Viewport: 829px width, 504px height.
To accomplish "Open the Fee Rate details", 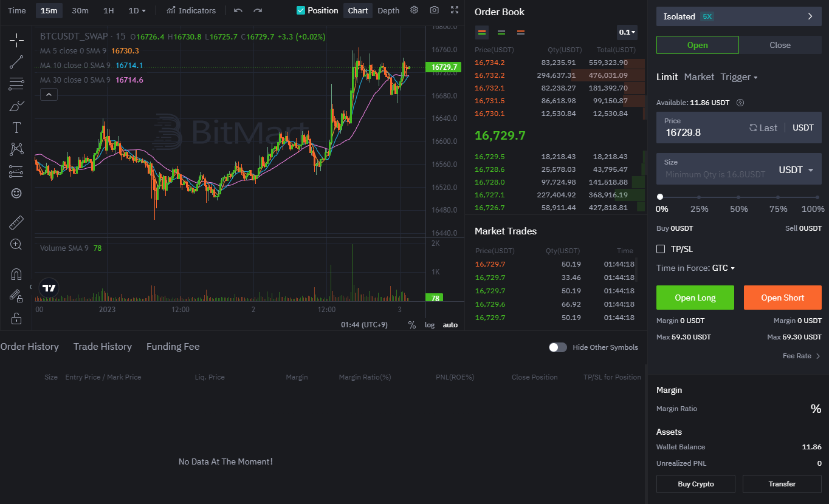I will [802, 356].
